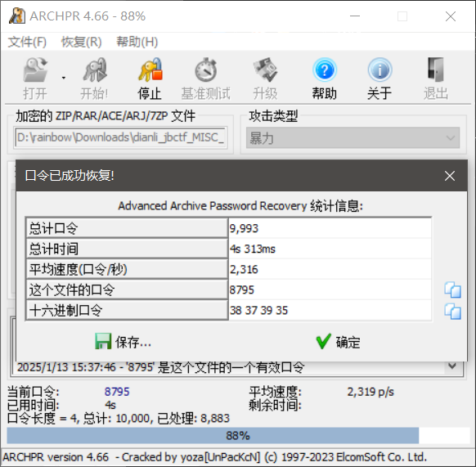Select the average speed 2,316 cell
Viewport: 476px width, 467px height.
(330, 269)
